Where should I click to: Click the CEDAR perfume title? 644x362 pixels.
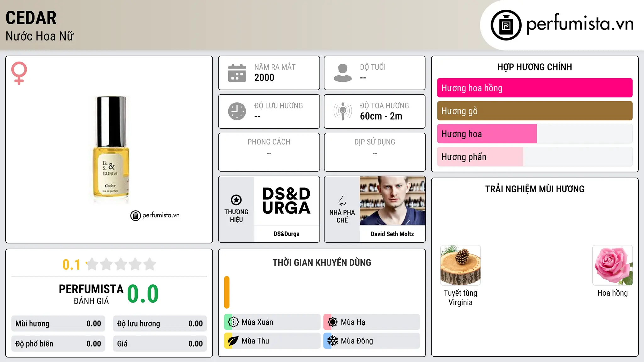tap(31, 18)
